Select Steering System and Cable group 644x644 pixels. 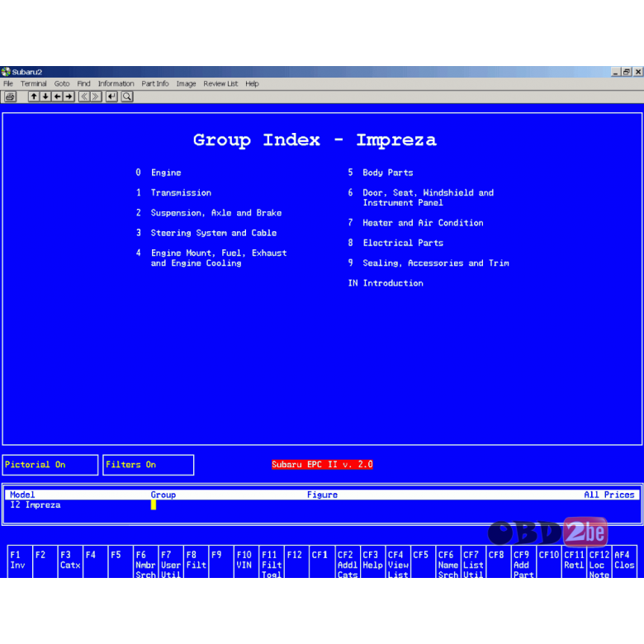click(x=206, y=233)
